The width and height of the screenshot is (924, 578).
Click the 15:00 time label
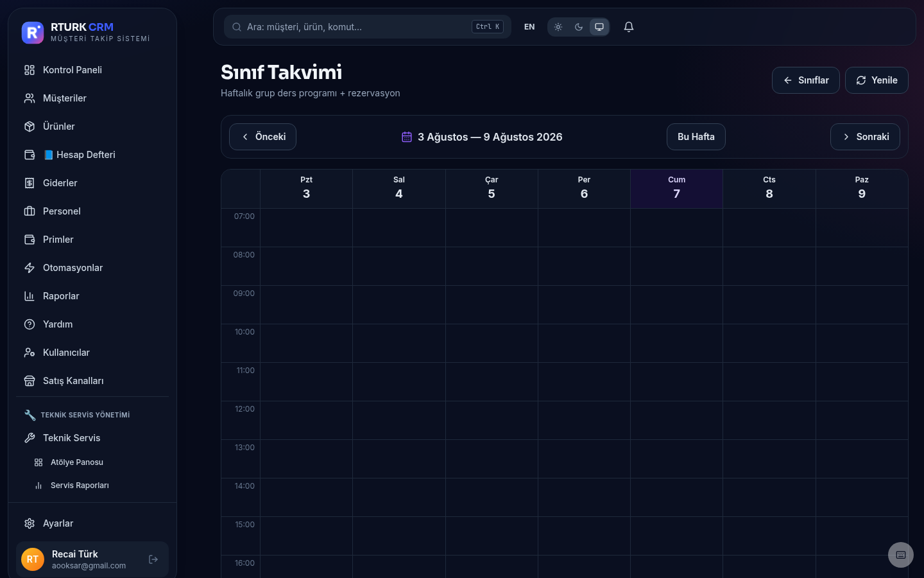click(x=245, y=525)
